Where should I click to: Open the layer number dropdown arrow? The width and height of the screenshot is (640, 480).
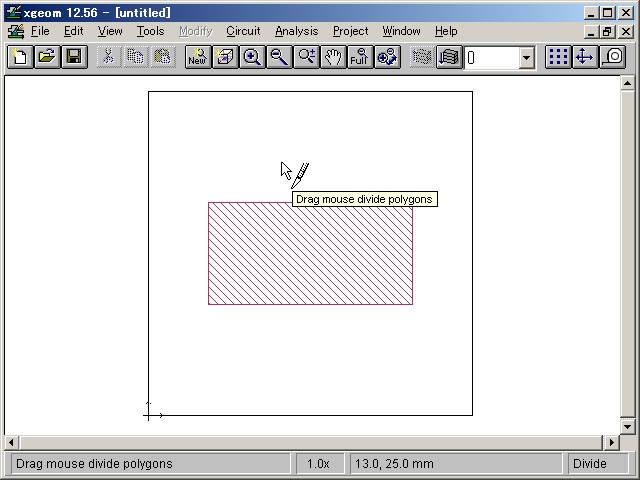[x=527, y=58]
